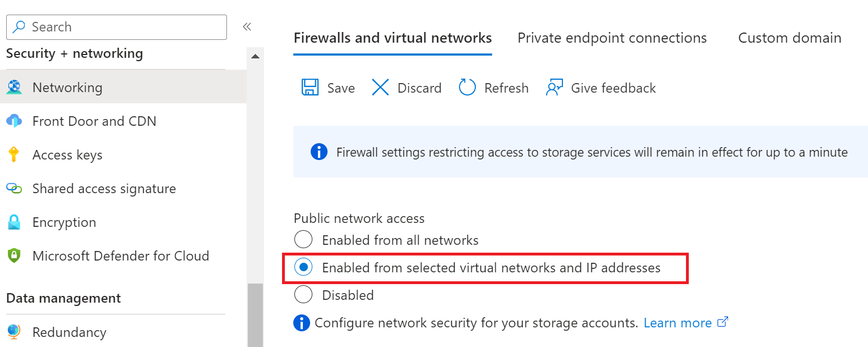
Task: Switch to Private endpoint connections tab
Action: pos(612,38)
